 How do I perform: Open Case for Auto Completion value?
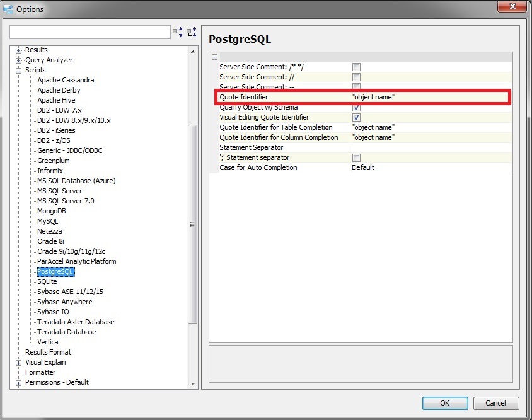pos(432,167)
